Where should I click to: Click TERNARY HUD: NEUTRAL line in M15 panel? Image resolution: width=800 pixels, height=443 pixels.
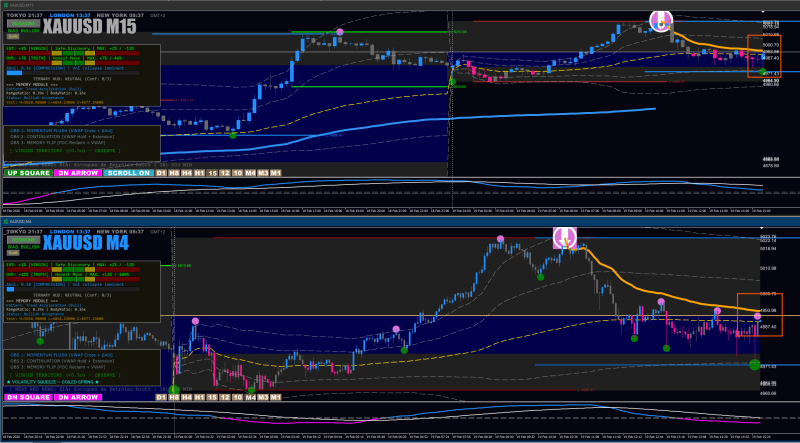tap(72, 79)
